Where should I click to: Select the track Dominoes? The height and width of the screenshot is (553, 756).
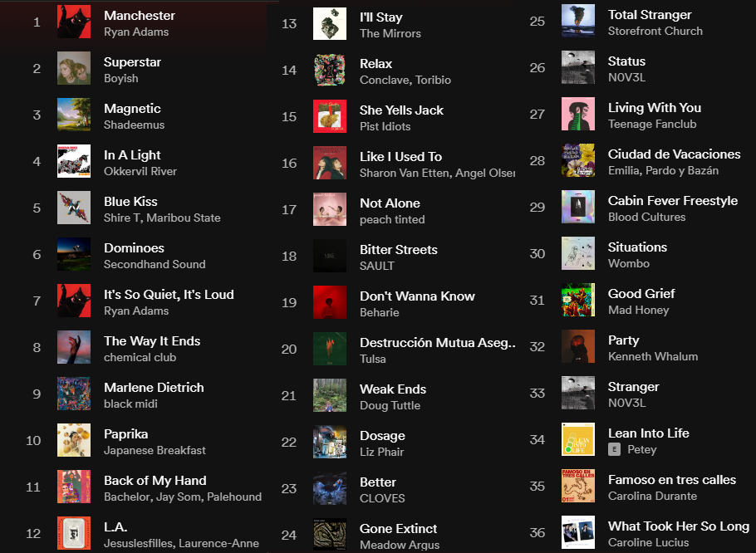[x=134, y=247]
